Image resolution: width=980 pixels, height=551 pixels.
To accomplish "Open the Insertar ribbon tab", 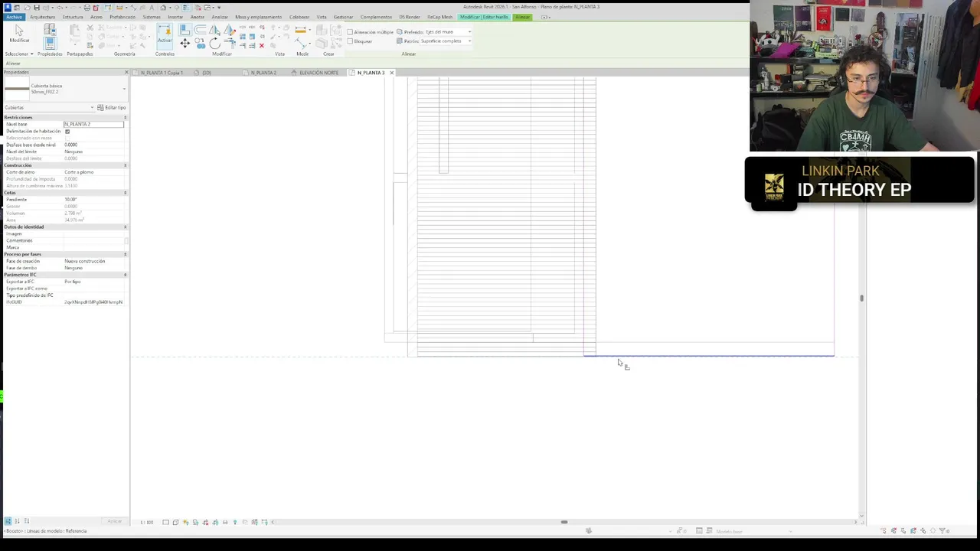I will point(175,17).
